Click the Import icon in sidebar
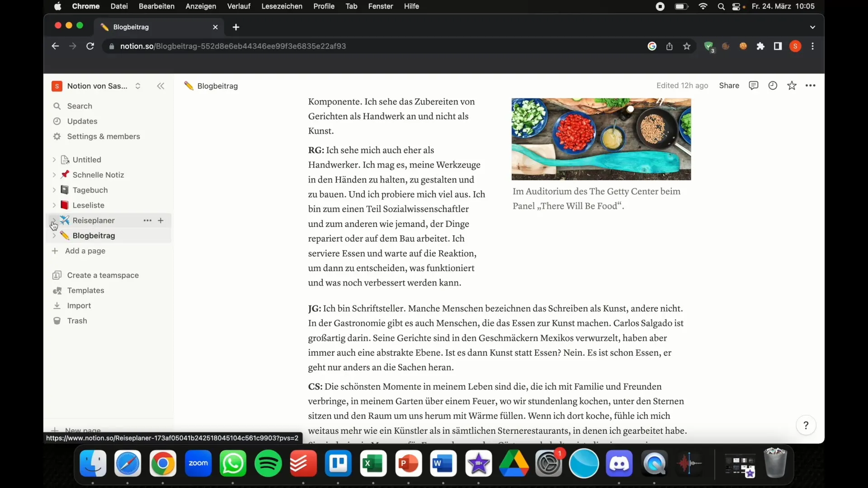 57,305
